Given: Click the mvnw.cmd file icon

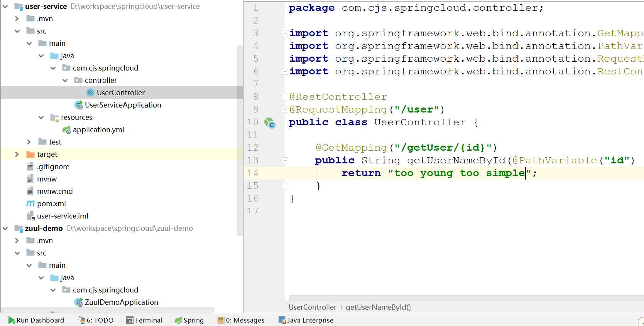Looking at the screenshot, I should [x=30, y=191].
